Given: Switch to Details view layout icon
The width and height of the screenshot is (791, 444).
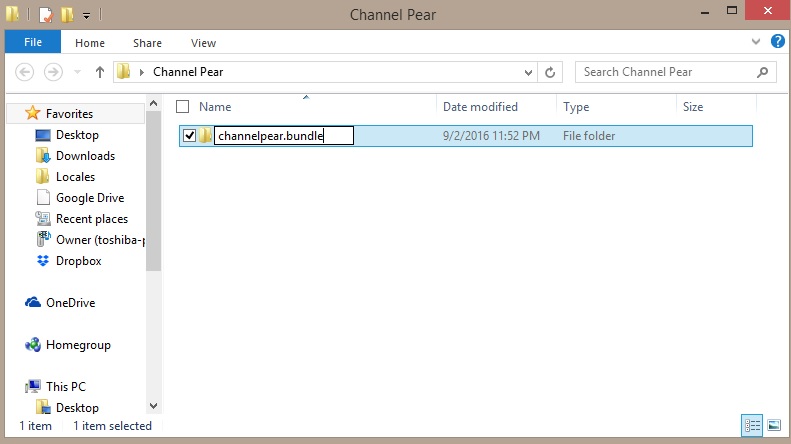Looking at the screenshot, I should pyautogui.click(x=751, y=426).
